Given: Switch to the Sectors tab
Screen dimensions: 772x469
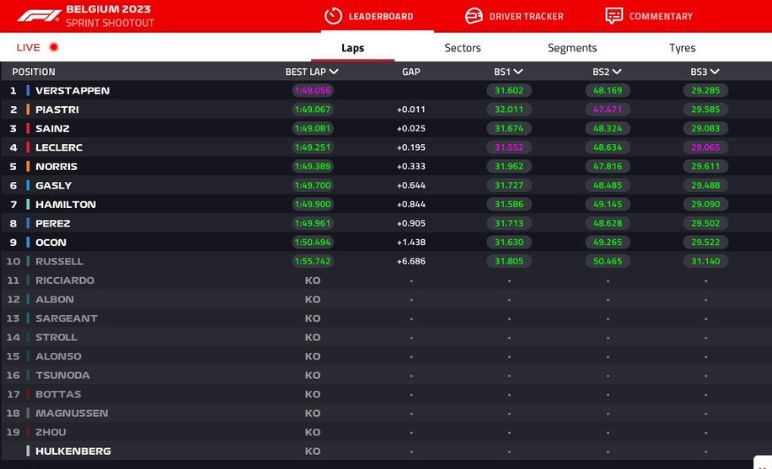Looking at the screenshot, I should pos(462,48).
